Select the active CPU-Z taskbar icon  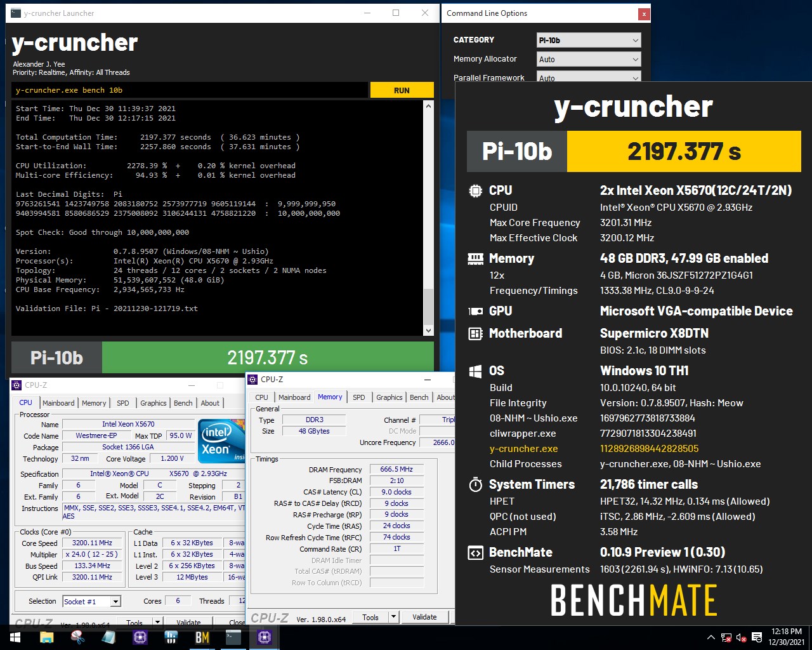[x=265, y=637]
